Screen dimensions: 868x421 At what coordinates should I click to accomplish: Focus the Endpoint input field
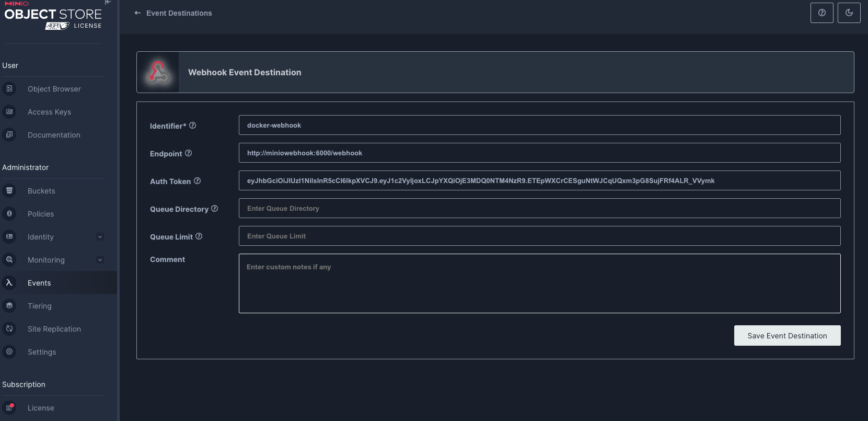pyautogui.click(x=539, y=153)
